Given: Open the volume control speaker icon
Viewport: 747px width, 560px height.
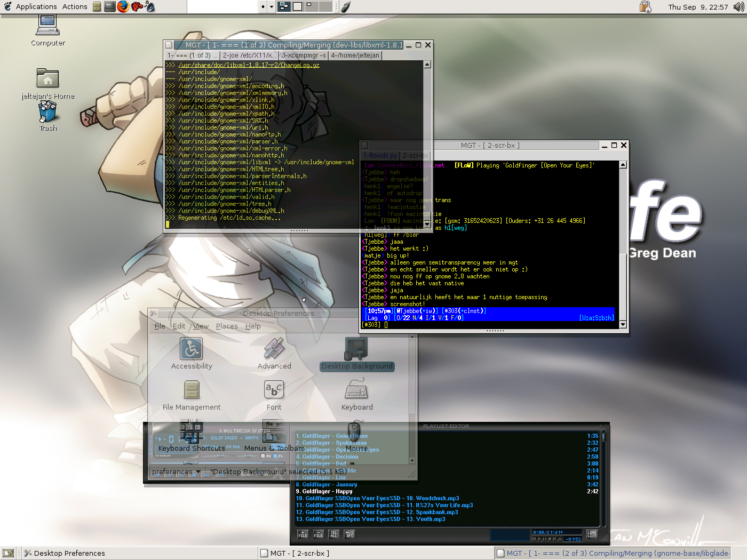Looking at the screenshot, I should [739, 6].
